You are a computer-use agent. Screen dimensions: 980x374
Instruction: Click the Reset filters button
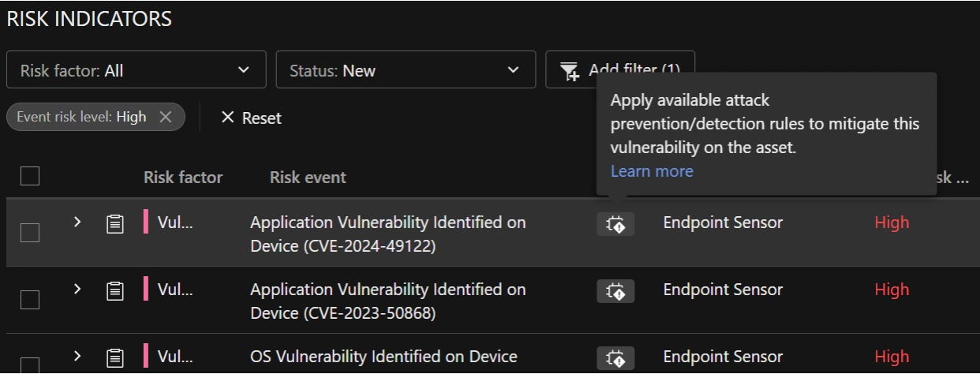[251, 118]
